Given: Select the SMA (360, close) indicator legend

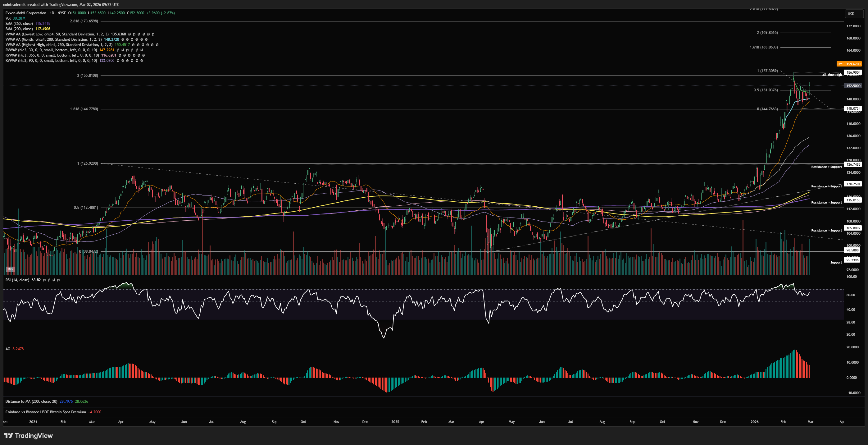Looking at the screenshot, I should click(x=19, y=24).
